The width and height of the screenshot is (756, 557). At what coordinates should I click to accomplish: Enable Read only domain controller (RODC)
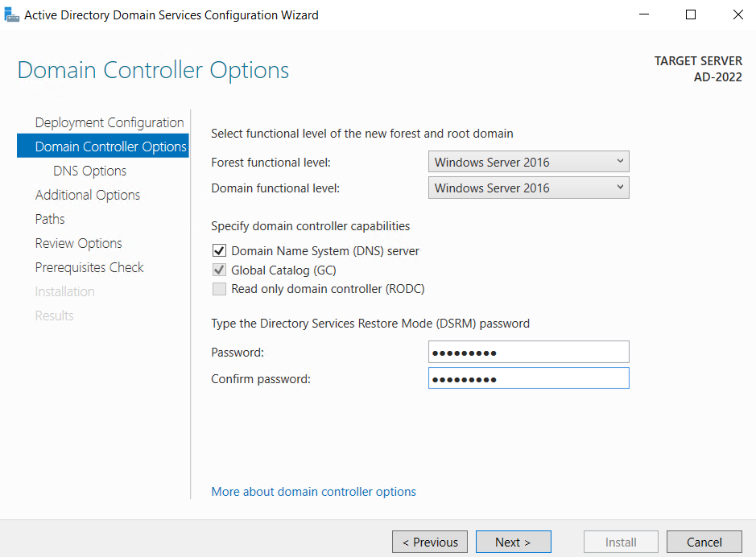[219, 289]
